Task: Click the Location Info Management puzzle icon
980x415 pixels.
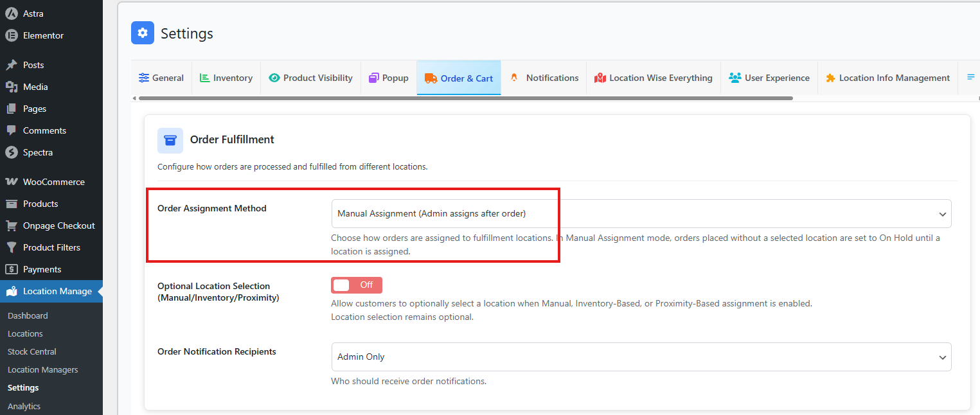Action: click(x=831, y=78)
